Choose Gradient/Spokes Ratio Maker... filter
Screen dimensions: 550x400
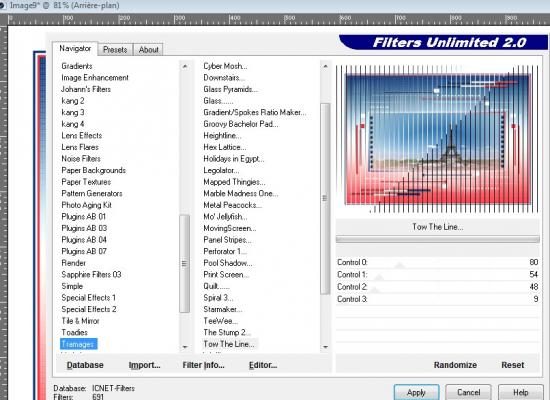pos(255,112)
